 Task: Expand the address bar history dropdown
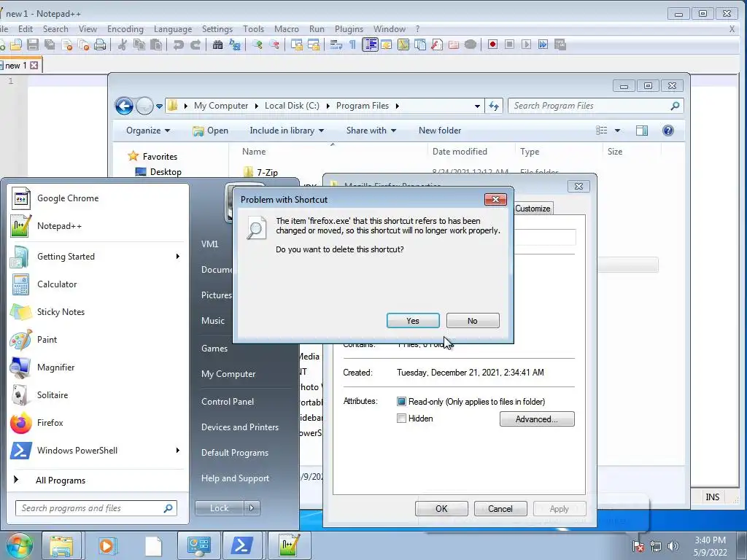click(477, 106)
